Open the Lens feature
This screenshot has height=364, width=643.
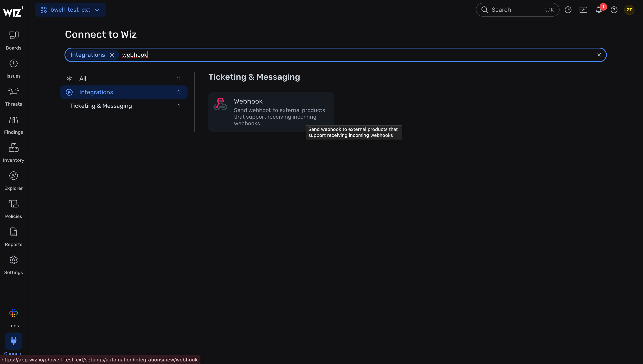point(13,318)
